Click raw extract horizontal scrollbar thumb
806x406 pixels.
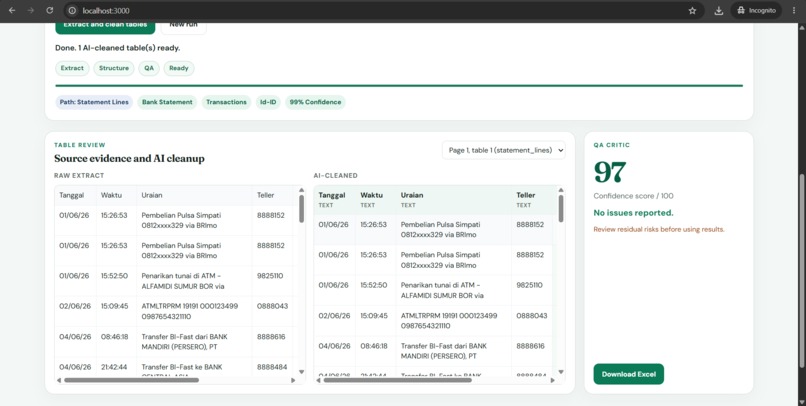coord(131,380)
